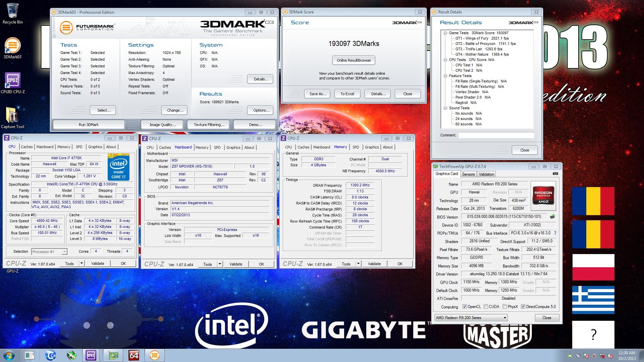The image size is (644, 362).
Task: Switch to Caches tab in CPU-Z CPU window
Action: (27, 147)
